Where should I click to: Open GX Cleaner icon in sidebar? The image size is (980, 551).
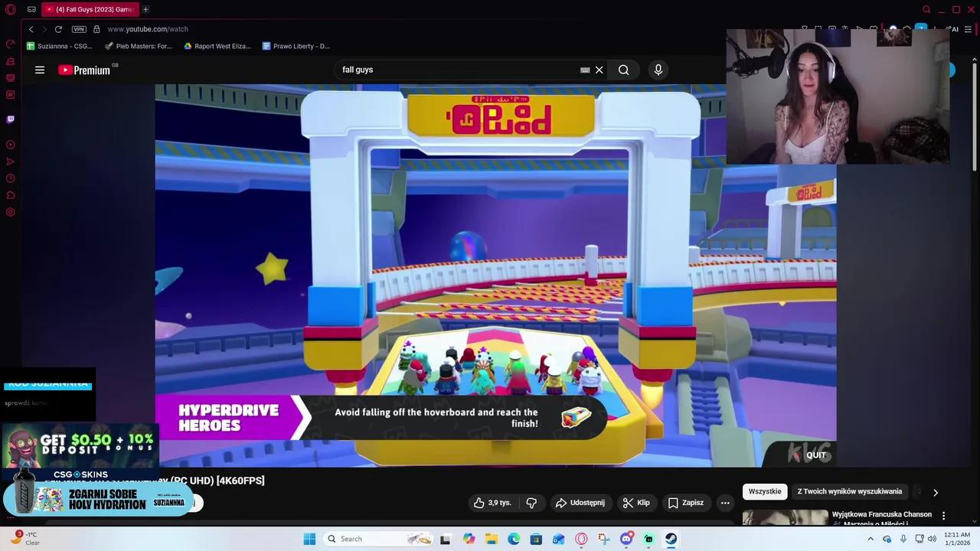coord(11,61)
